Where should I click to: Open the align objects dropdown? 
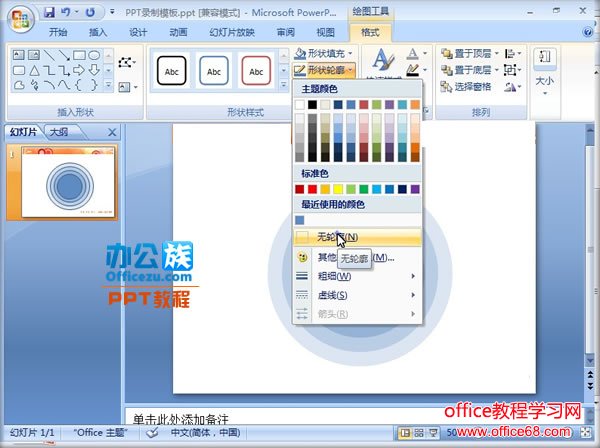(513, 54)
